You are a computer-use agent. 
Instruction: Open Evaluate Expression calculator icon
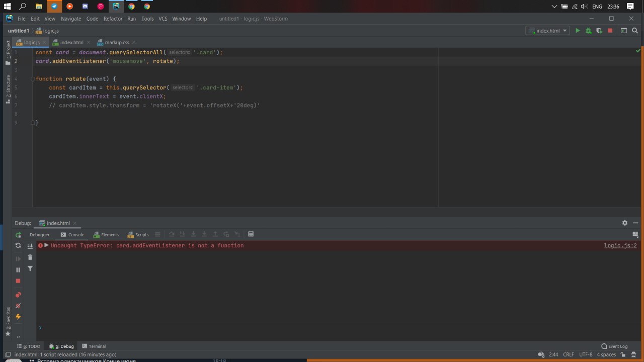pyautogui.click(x=251, y=234)
